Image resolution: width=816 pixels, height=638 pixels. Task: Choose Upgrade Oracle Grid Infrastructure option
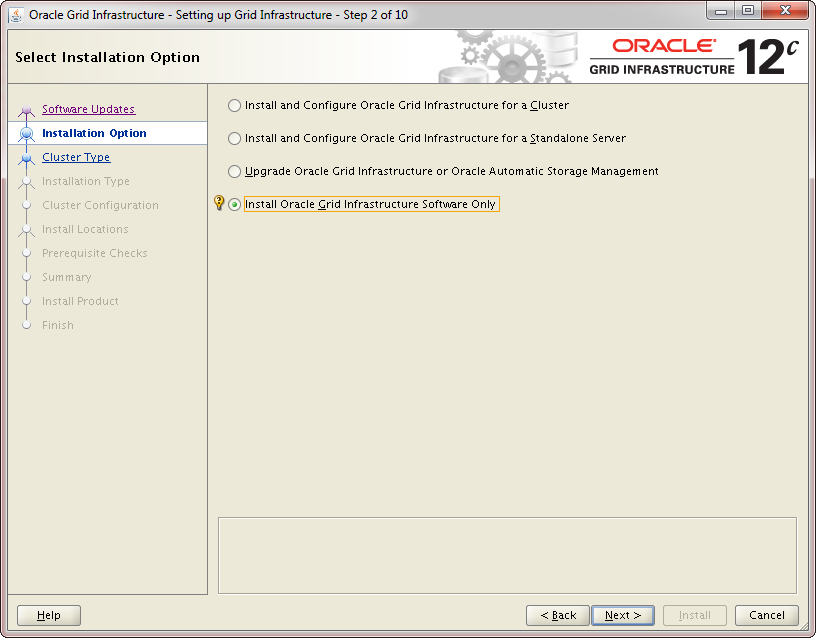[235, 171]
